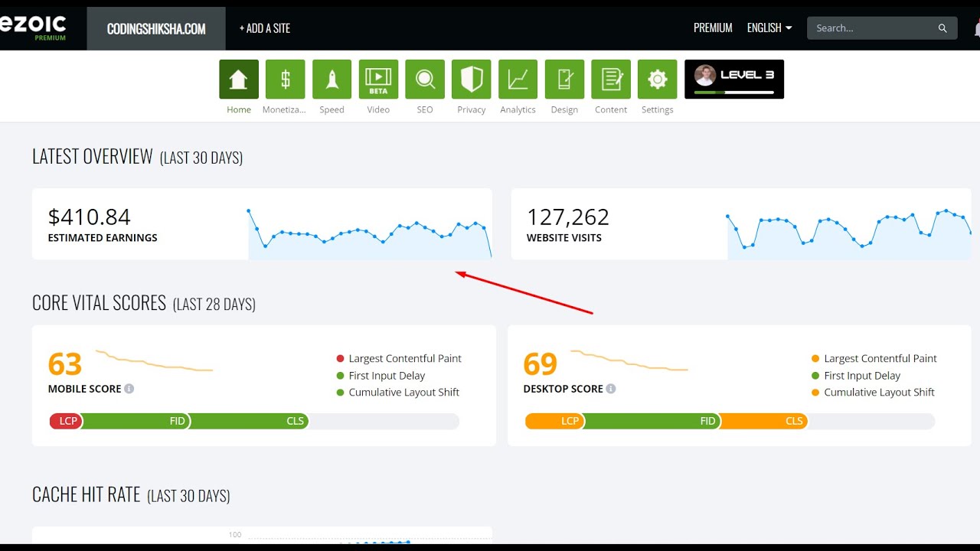This screenshot has height=551, width=980.
Task: Open the SEO magnifier icon
Action: pos(425,80)
